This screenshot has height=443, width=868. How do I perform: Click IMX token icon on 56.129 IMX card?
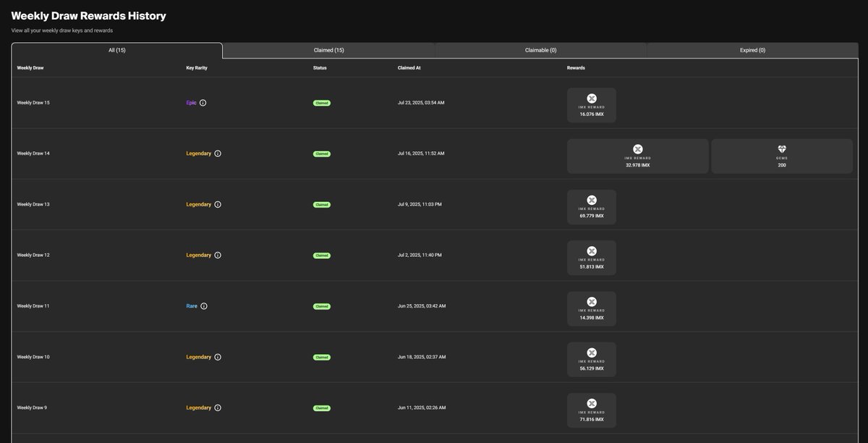pyautogui.click(x=592, y=353)
